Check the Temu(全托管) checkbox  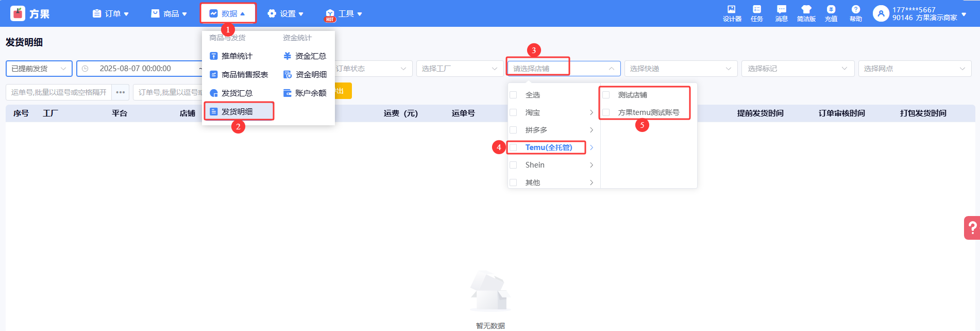tap(513, 147)
